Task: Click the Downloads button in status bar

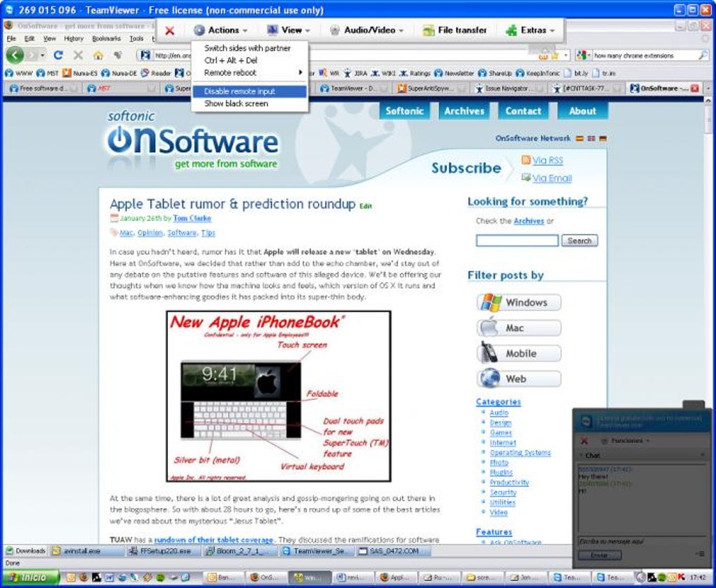Action: [x=26, y=551]
